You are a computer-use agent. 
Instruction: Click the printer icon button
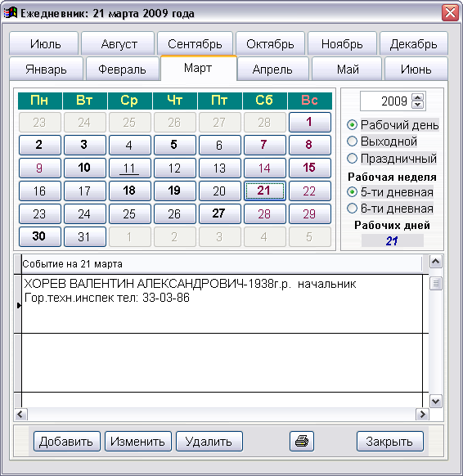302,441
